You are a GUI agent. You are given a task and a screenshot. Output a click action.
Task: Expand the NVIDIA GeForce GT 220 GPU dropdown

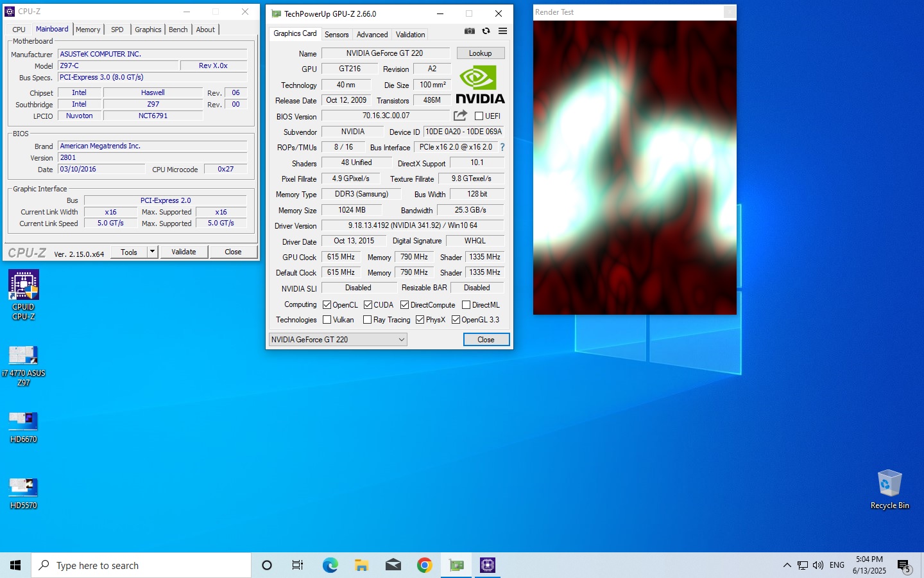(x=338, y=340)
